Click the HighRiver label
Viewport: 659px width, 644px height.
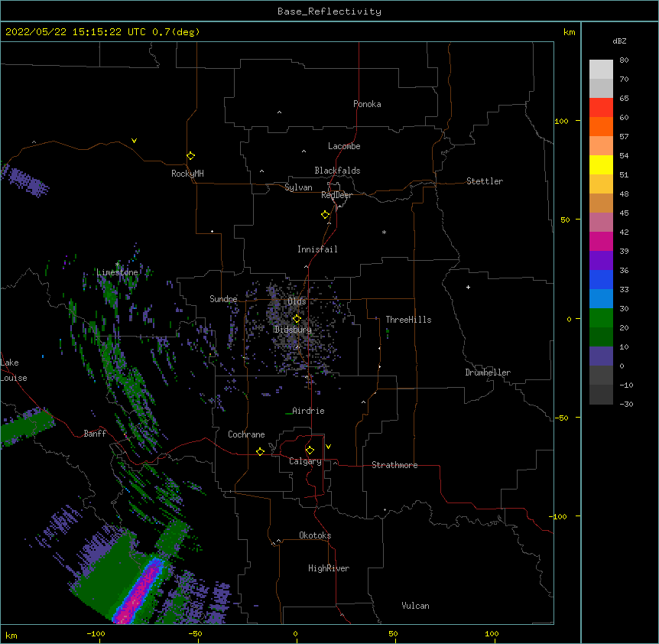point(329,568)
